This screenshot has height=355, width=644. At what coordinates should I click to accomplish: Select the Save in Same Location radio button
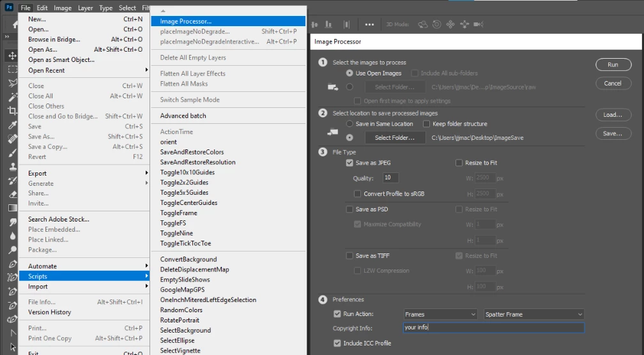click(x=349, y=123)
